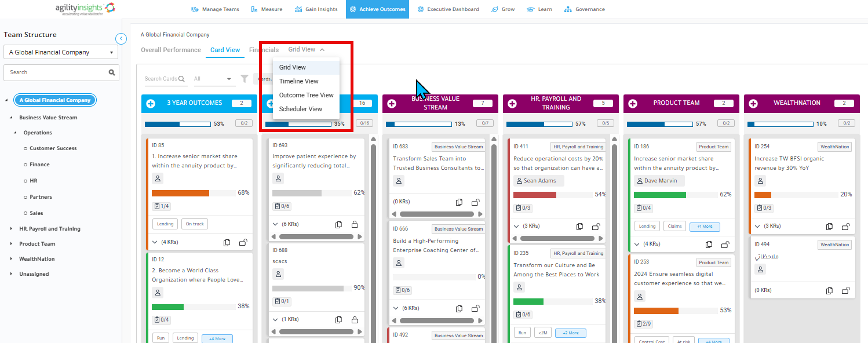
Task: Click the Lending tag on card ID 85
Action: [x=165, y=224]
